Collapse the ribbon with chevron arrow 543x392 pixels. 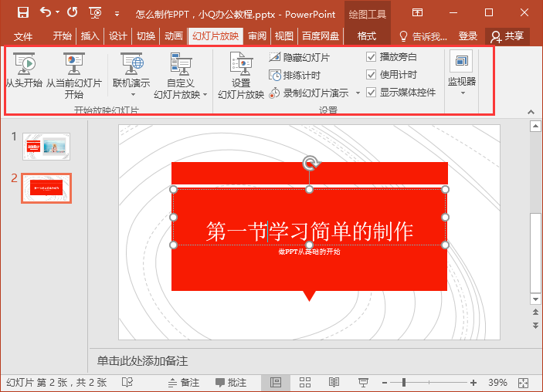(531, 112)
